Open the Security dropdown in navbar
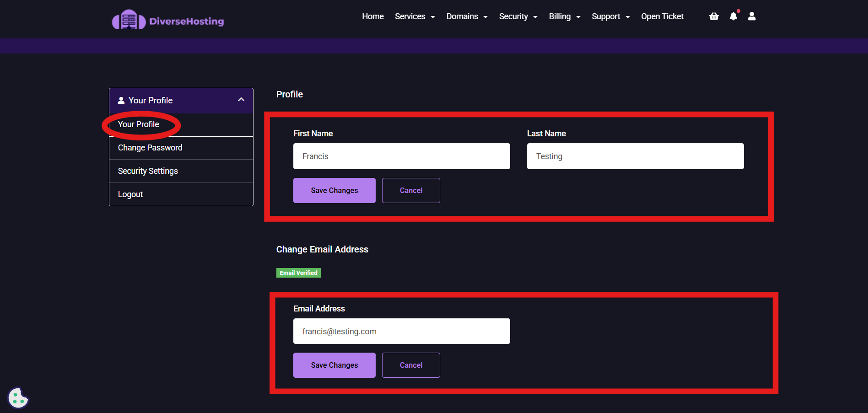868x413 pixels. pyautogui.click(x=518, y=16)
